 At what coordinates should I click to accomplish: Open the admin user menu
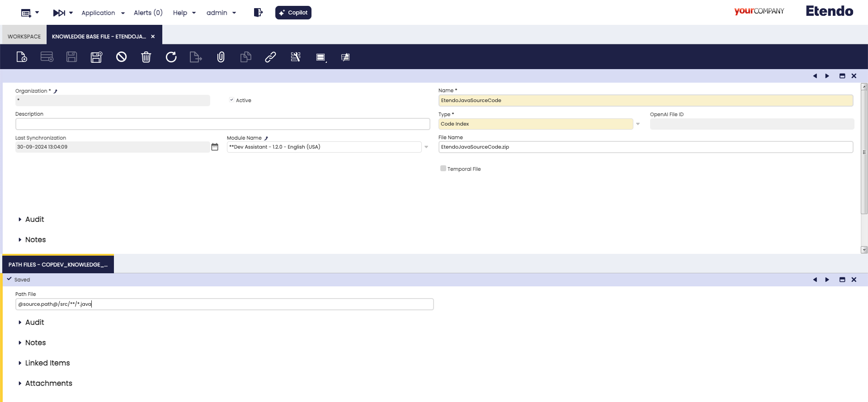point(222,13)
